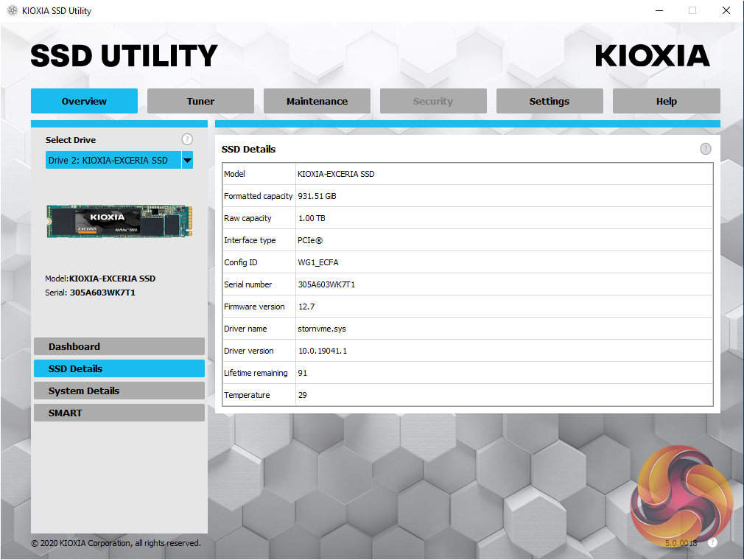The width and height of the screenshot is (744, 560).
Task: Select Drive 2: KIOXIA-EXCERIA SSD combo box
Action: 119,160
